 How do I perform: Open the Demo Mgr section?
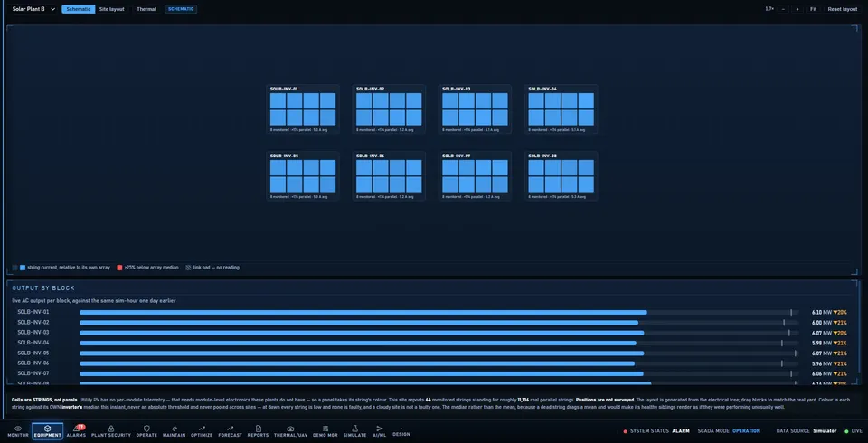pyautogui.click(x=325, y=431)
